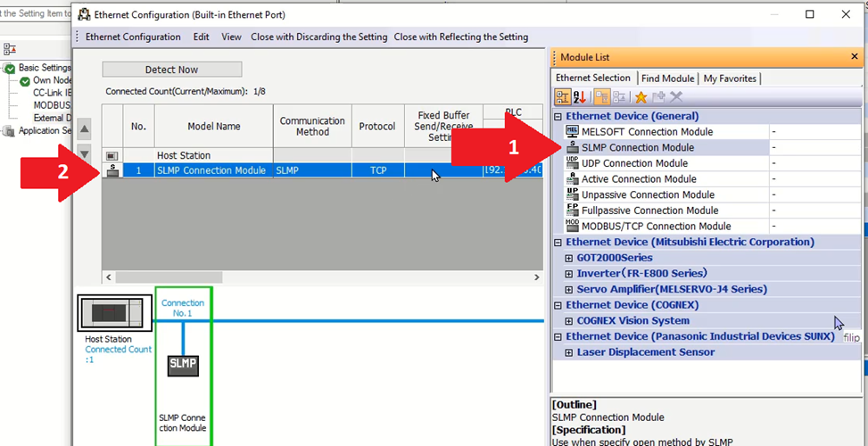868x446 pixels.
Task: Click the SLMP block in network diagram
Action: tap(183, 365)
